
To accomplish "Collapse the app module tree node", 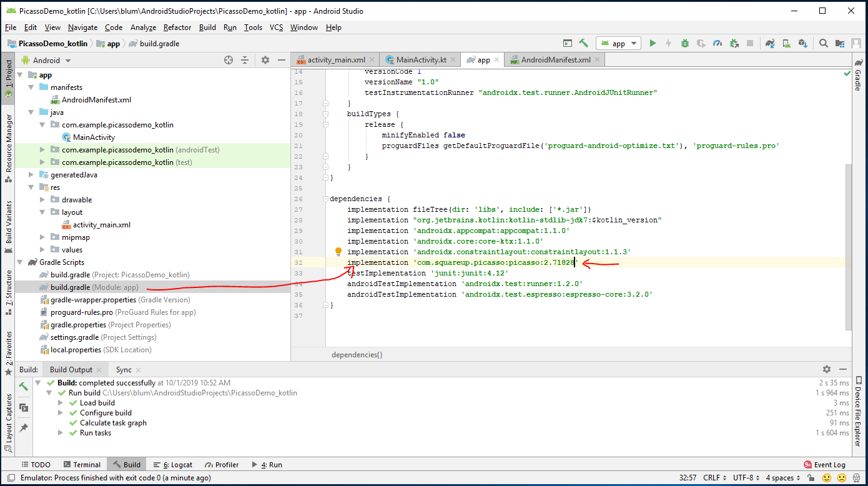I will click(x=20, y=75).
